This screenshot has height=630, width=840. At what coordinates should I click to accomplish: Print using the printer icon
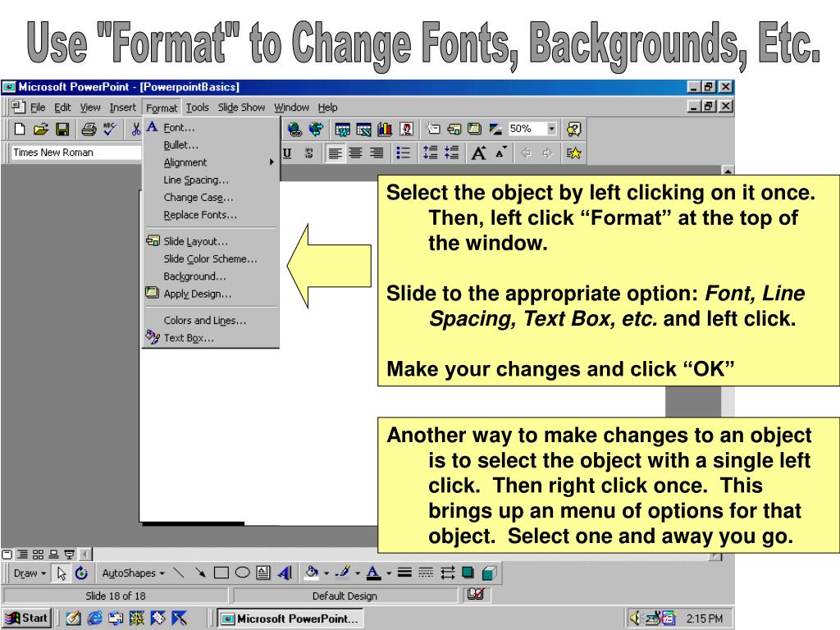pos(89,129)
